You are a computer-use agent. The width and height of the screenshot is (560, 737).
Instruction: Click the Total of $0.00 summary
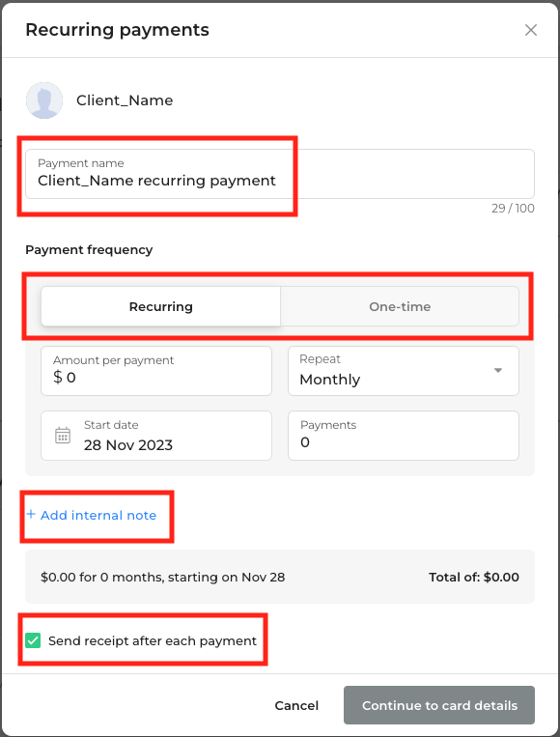pos(473,578)
